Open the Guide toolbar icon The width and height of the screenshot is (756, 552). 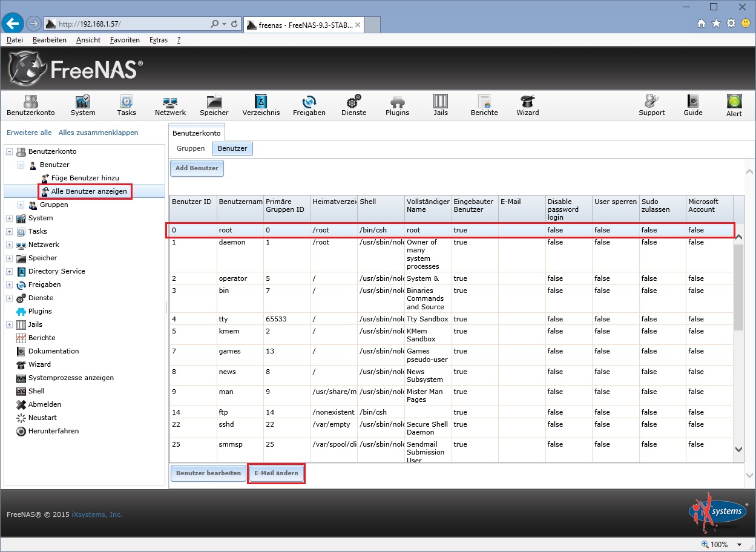[693, 105]
